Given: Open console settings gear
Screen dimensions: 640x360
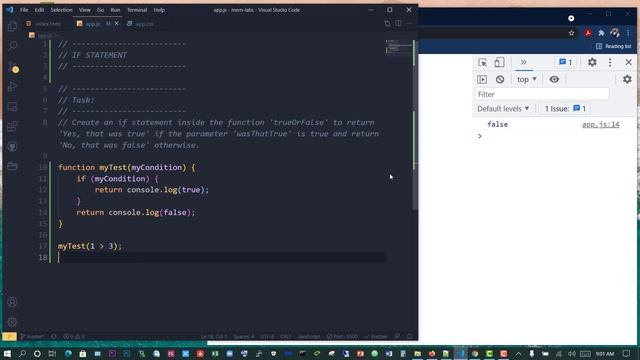Looking at the screenshot, I should click(627, 80).
